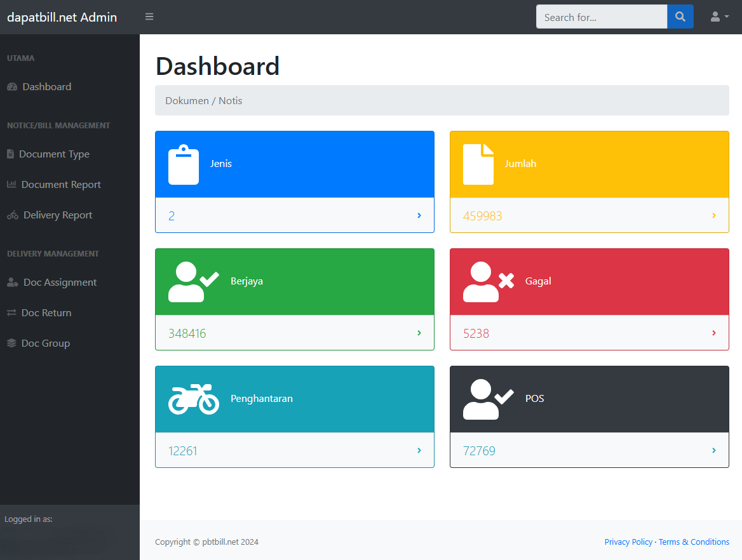Click into the Search for... field
The height and width of the screenshot is (560, 742).
(x=601, y=17)
